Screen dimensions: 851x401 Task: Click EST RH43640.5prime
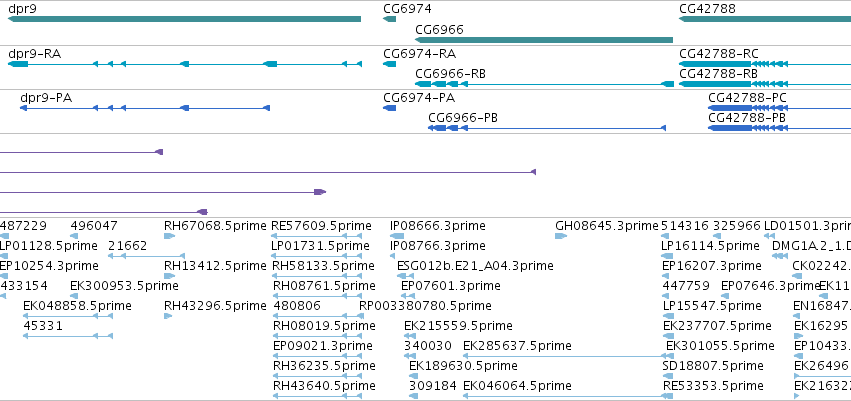[x=324, y=386]
